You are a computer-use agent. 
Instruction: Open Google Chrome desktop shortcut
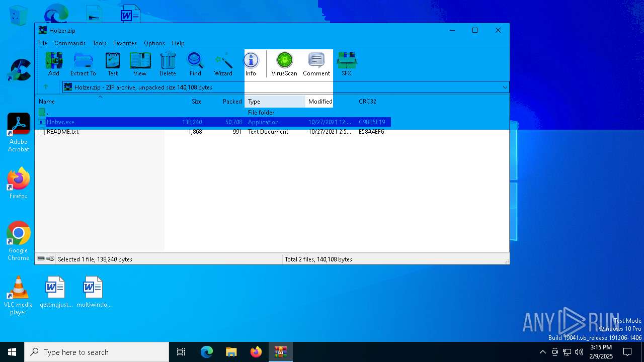tap(19, 241)
